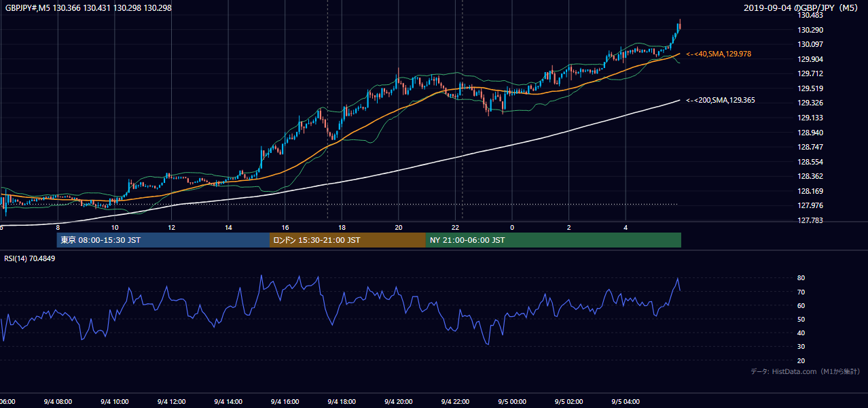Click the 9/4 10:00 time label
This screenshot has width=868, height=408.
click(x=114, y=401)
